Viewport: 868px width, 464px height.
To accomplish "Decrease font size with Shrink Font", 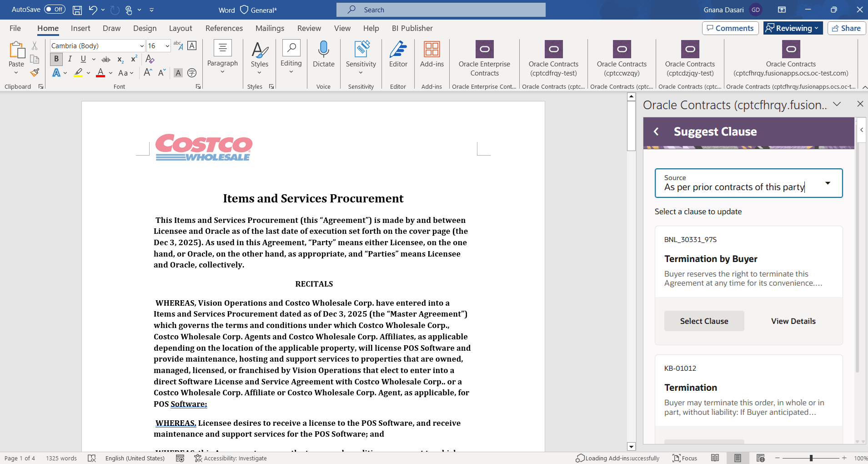I will coord(162,73).
